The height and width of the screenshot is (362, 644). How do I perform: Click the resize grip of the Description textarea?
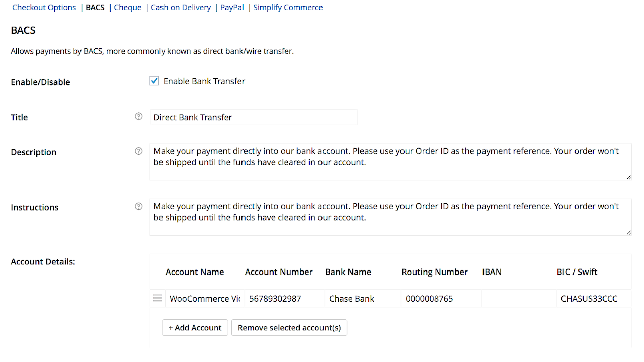pyautogui.click(x=628, y=177)
